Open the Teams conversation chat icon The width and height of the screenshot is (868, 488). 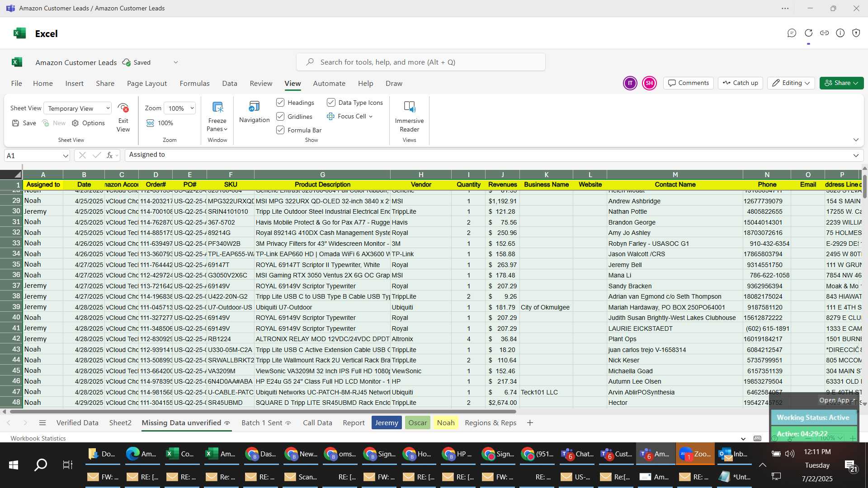792,33
